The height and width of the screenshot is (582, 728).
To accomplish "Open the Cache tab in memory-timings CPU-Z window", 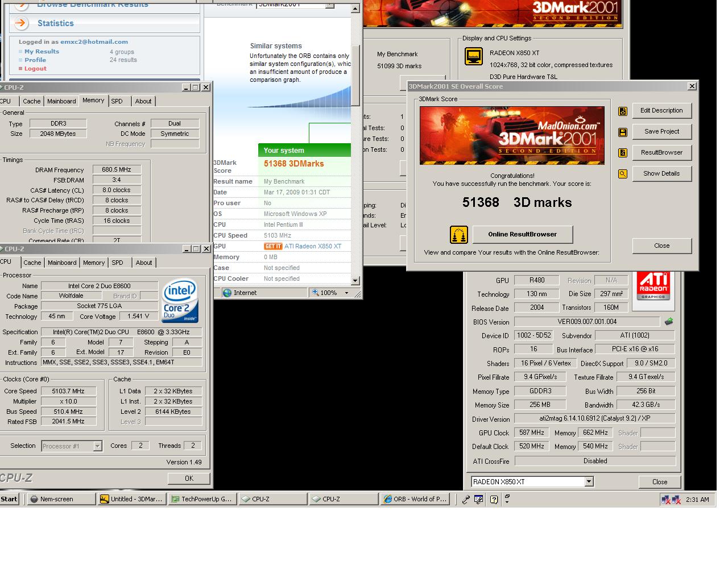I will pos(32,101).
